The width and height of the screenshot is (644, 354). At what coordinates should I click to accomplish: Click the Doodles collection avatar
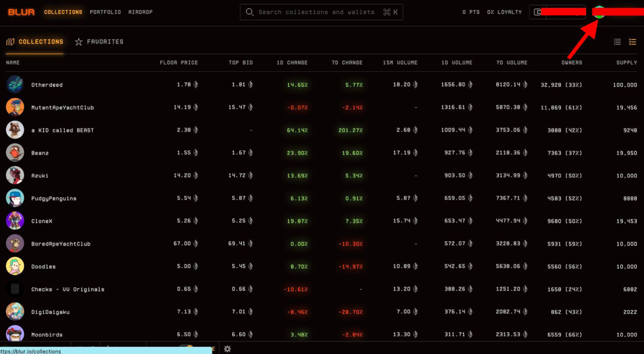[15, 266]
